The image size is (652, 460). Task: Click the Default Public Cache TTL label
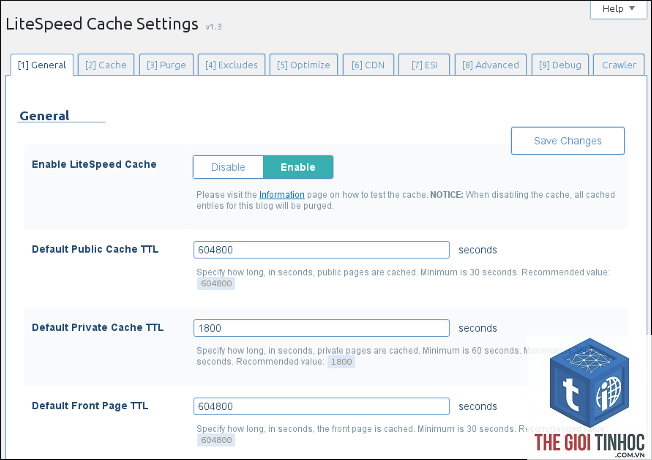(95, 249)
